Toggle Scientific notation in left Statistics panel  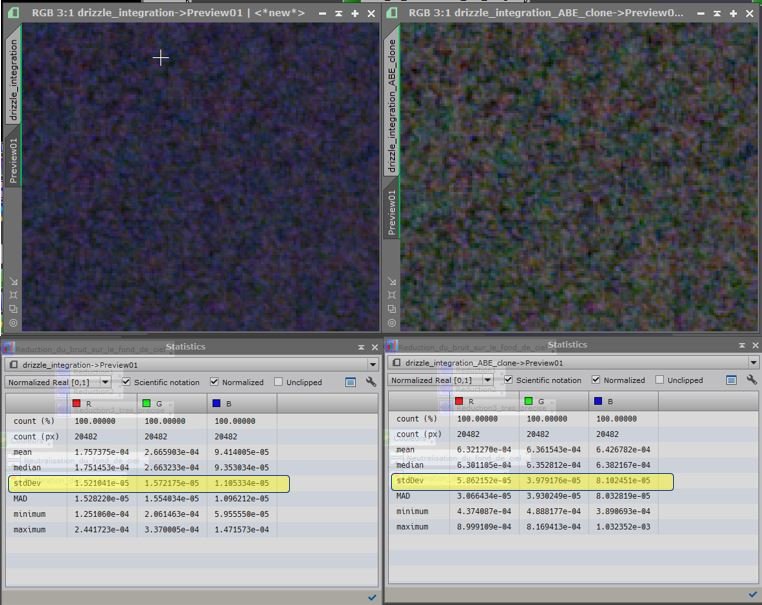126,382
